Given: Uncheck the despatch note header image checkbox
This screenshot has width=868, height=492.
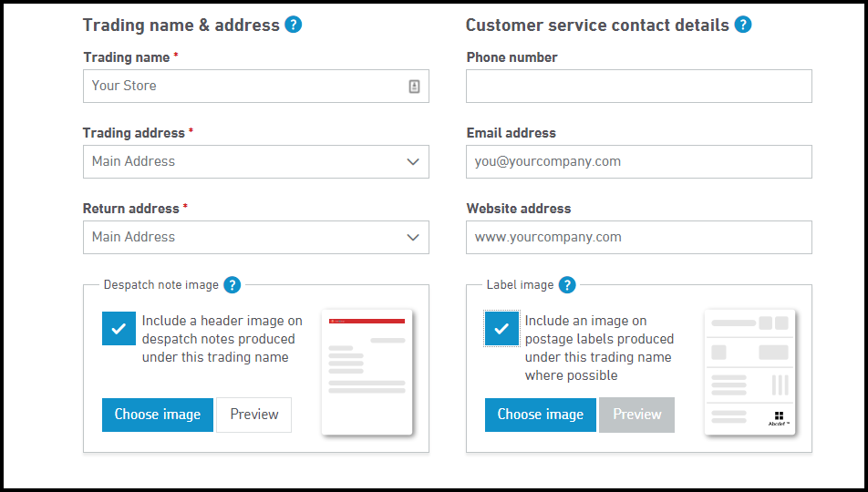Looking at the screenshot, I should (119, 328).
